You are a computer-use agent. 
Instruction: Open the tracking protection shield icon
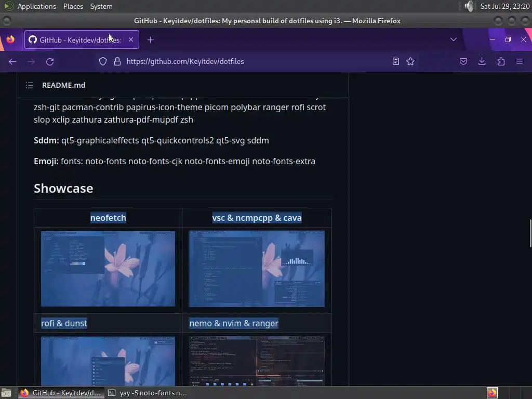[x=103, y=61]
